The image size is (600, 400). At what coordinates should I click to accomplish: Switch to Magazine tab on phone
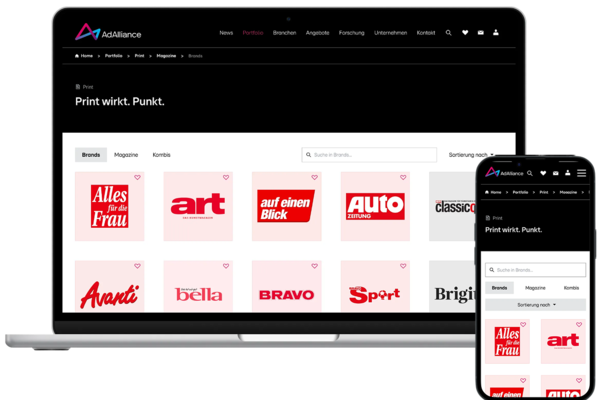pyautogui.click(x=535, y=288)
